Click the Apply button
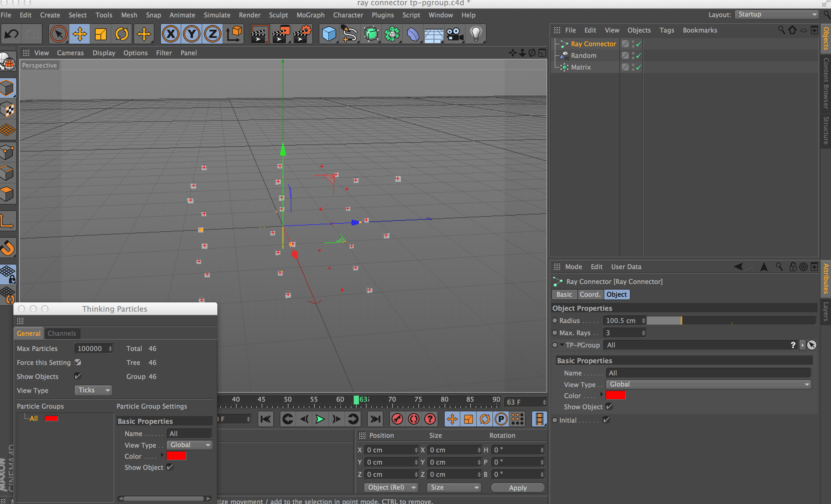This screenshot has width=831, height=504. (517, 487)
